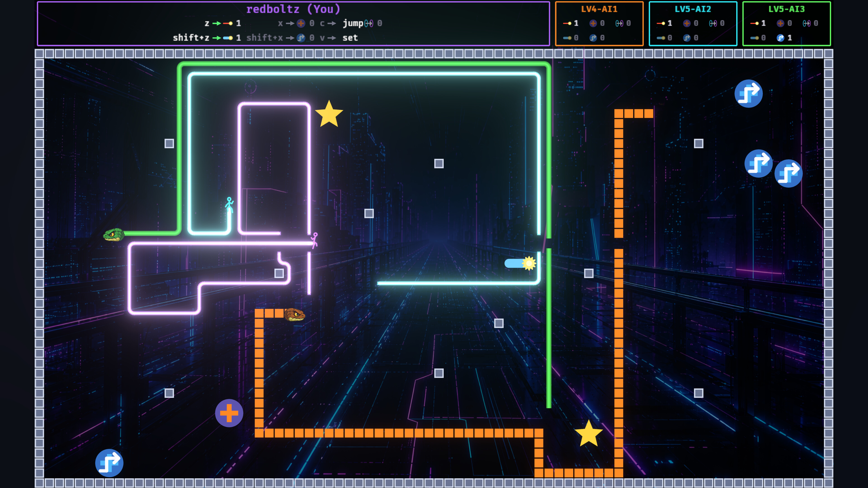Screen dimensions: 868x488
Task: Click LV5-AI2's blue beam icon
Action: (661, 38)
